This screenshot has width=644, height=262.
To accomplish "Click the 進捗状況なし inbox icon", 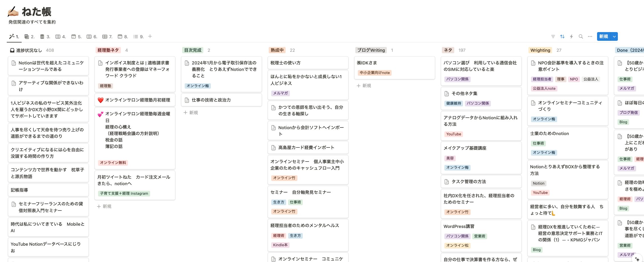I will pyautogui.click(x=12, y=50).
